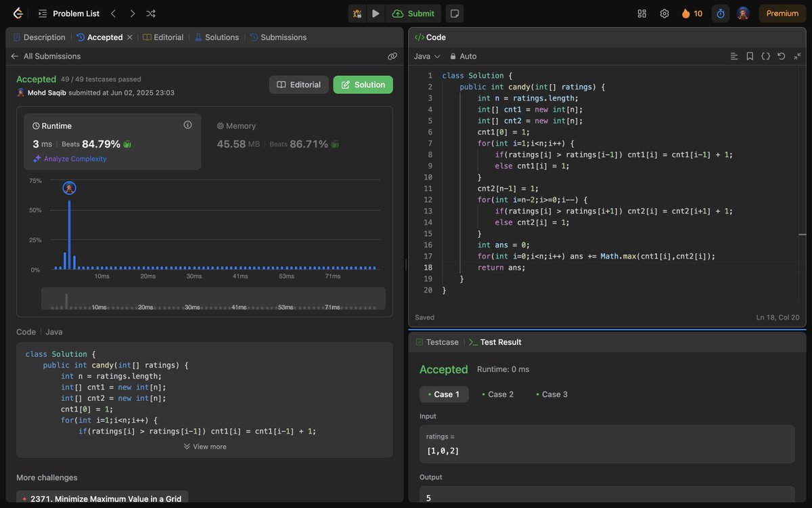Switch to the Description tab
This screenshot has height=508, width=812.
(39, 37)
